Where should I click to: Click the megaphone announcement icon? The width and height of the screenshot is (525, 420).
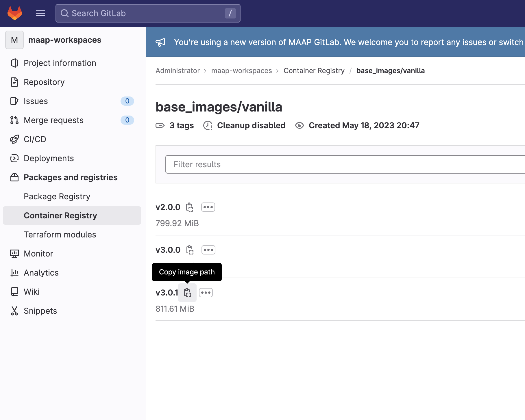coord(160,42)
